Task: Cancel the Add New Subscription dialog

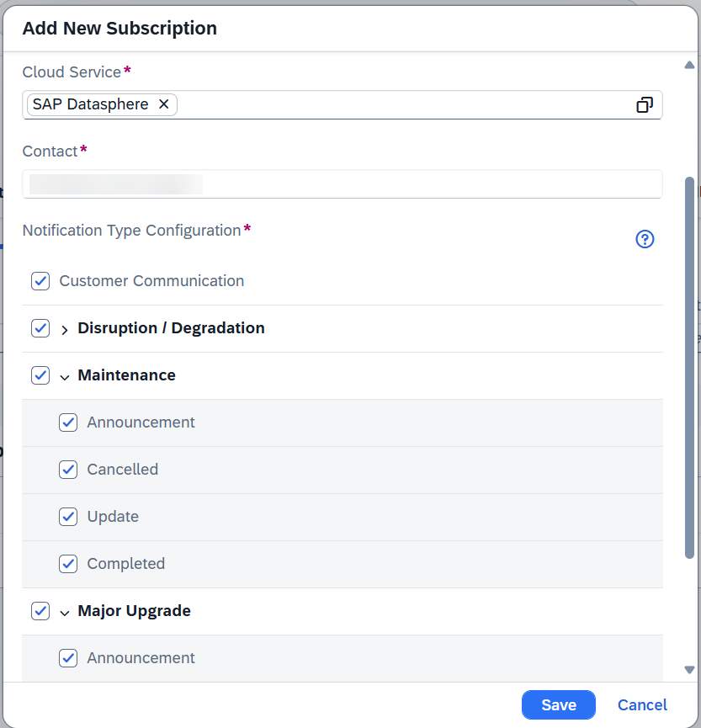Action: pyautogui.click(x=642, y=704)
